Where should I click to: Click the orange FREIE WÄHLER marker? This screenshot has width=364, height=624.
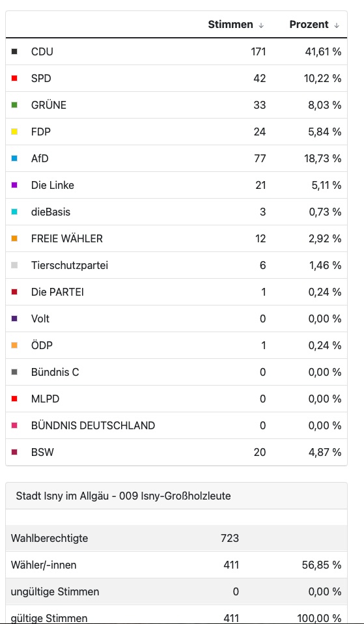click(14, 238)
